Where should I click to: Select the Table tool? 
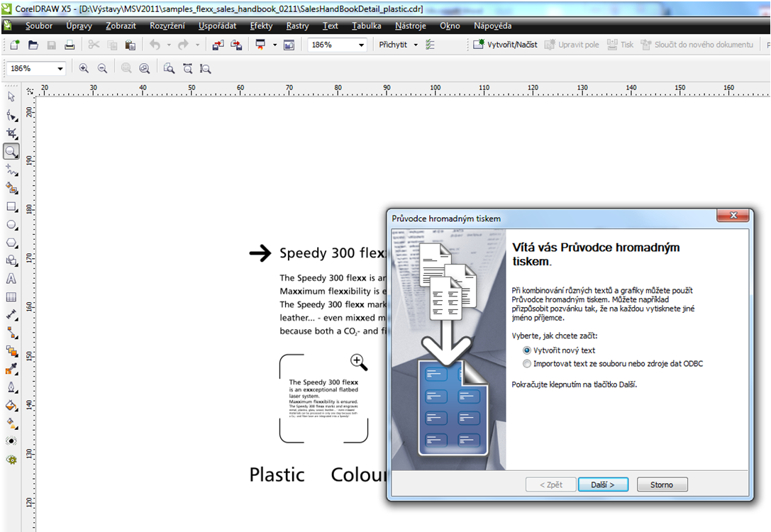pyautogui.click(x=11, y=297)
